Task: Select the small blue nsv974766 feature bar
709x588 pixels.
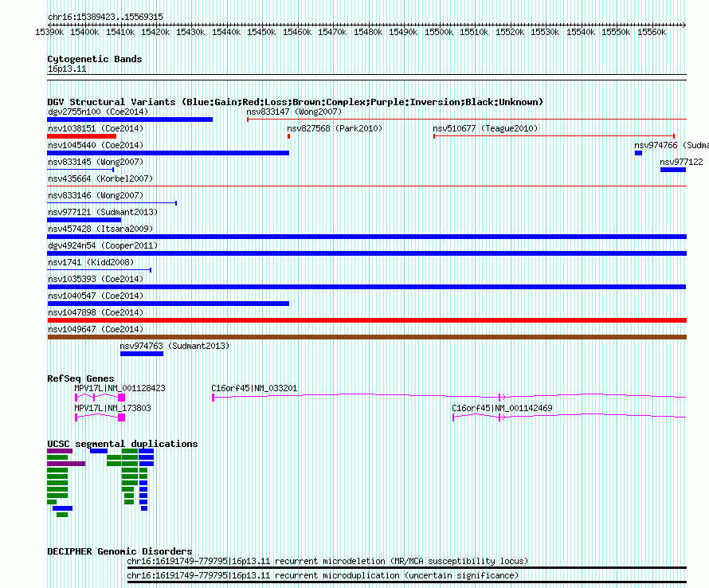Action: point(638,153)
